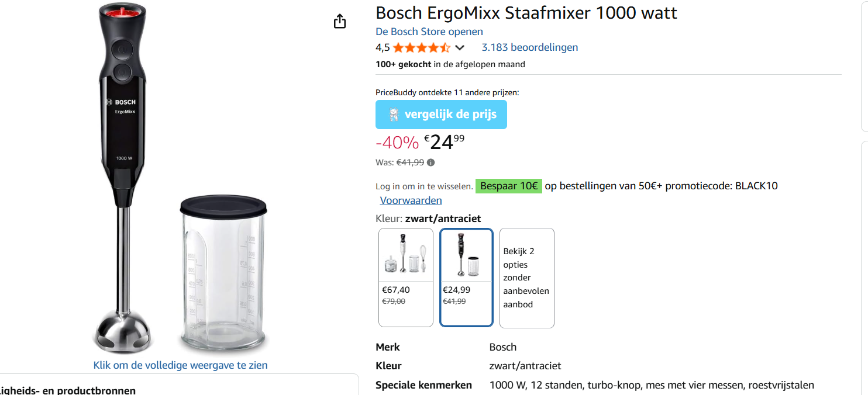
Task: Click the share icon above the price
Action: [x=339, y=20]
